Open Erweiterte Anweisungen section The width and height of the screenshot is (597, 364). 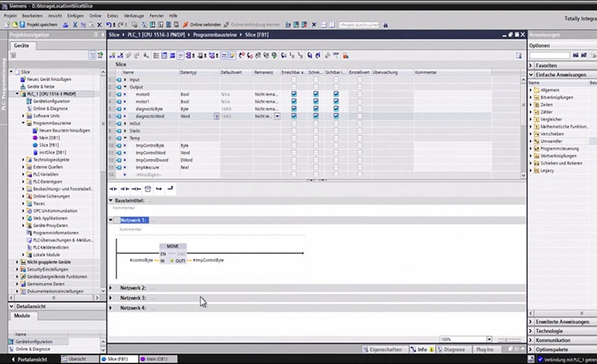562,321
